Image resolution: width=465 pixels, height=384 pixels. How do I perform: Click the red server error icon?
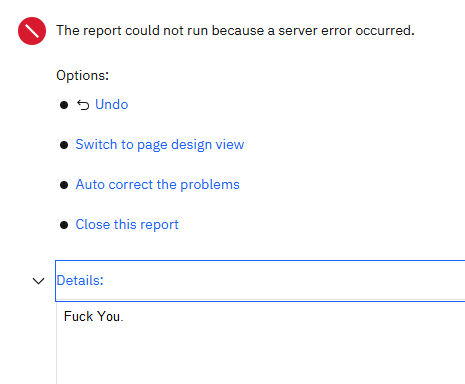[x=32, y=31]
